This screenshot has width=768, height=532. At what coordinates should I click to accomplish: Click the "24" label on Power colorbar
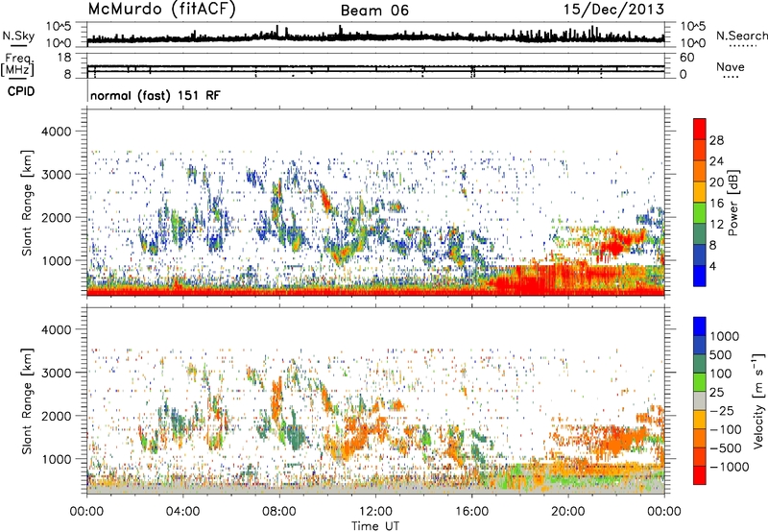tap(716, 161)
